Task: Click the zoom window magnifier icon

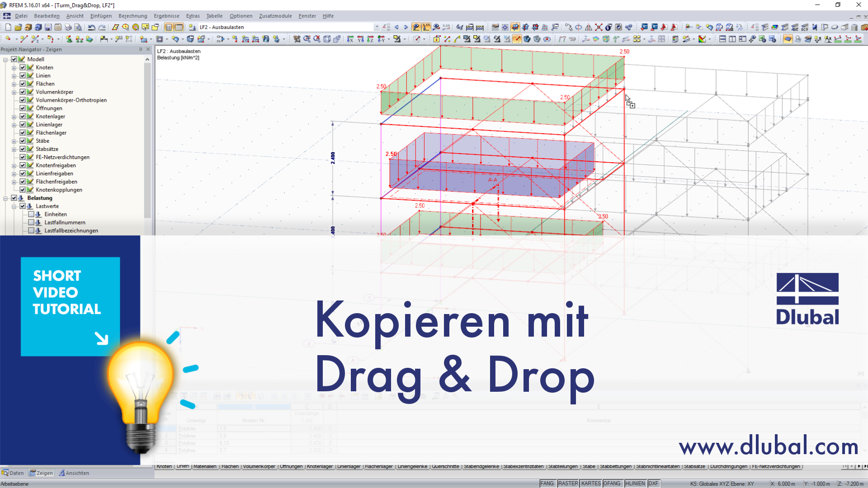Action: [x=307, y=39]
